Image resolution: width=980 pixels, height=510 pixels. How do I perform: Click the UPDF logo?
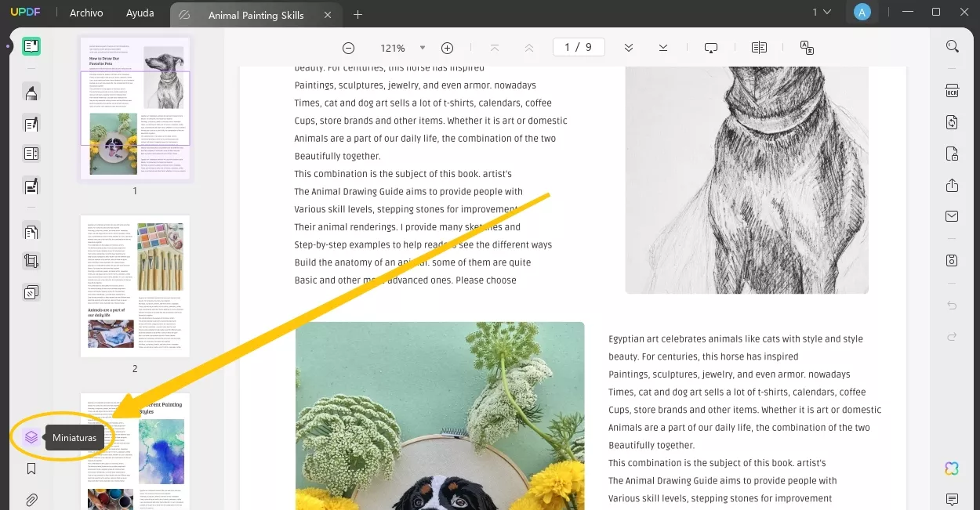(x=25, y=13)
